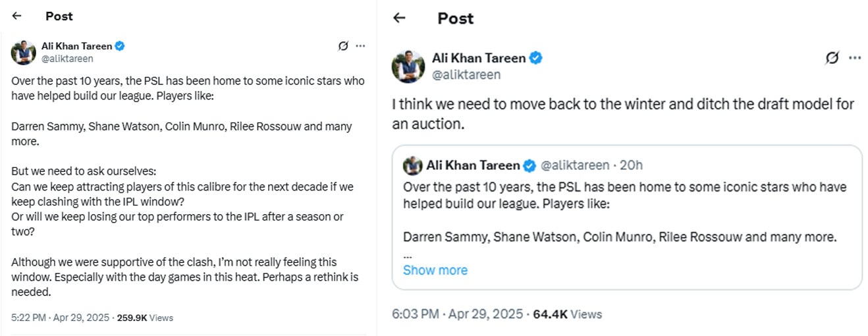
Task: Open right post author profile picture
Action: [x=408, y=66]
